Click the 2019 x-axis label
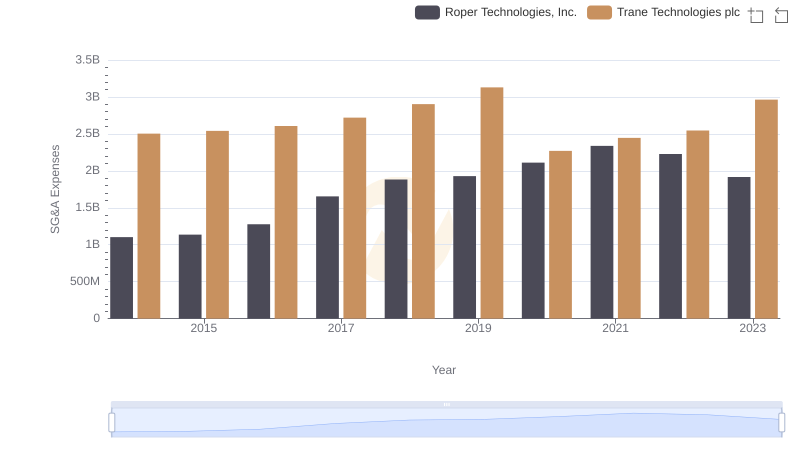 [x=478, y=328]
